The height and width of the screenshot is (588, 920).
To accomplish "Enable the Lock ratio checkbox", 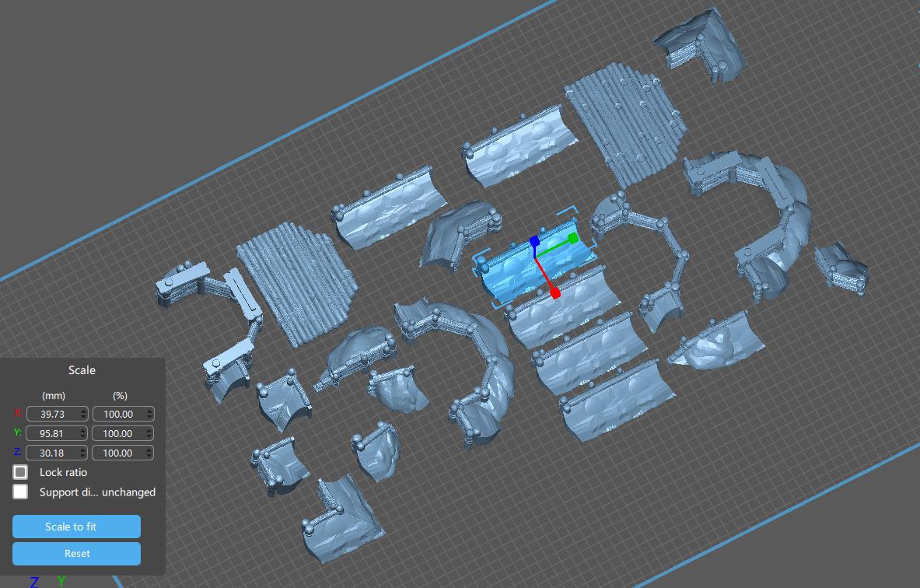I will pyautogui.click(x=20, y=472).
